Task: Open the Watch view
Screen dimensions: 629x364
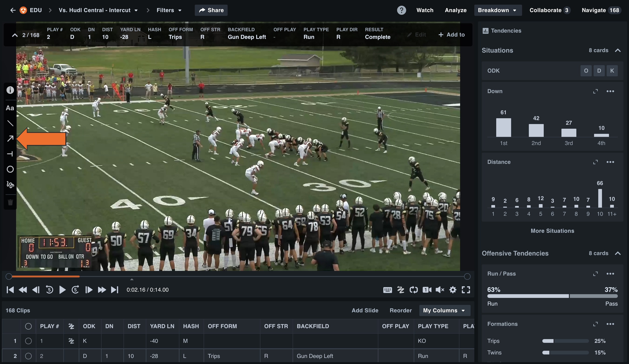Action: [x=425, y=10]
